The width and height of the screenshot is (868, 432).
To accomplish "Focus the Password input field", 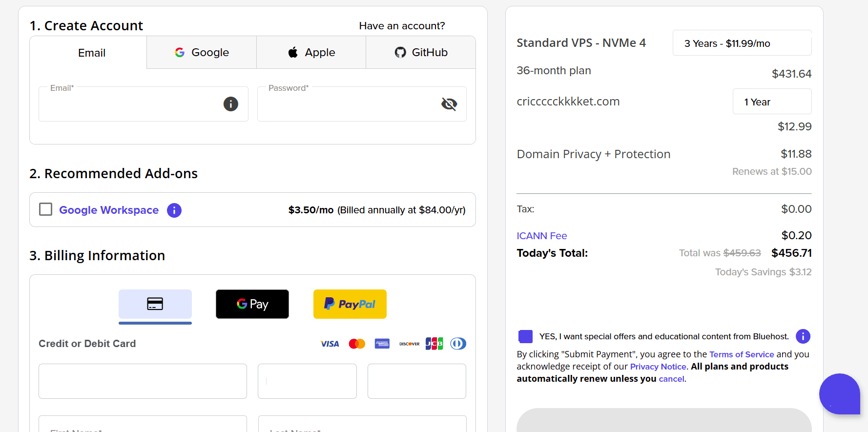I will (362, 104).
